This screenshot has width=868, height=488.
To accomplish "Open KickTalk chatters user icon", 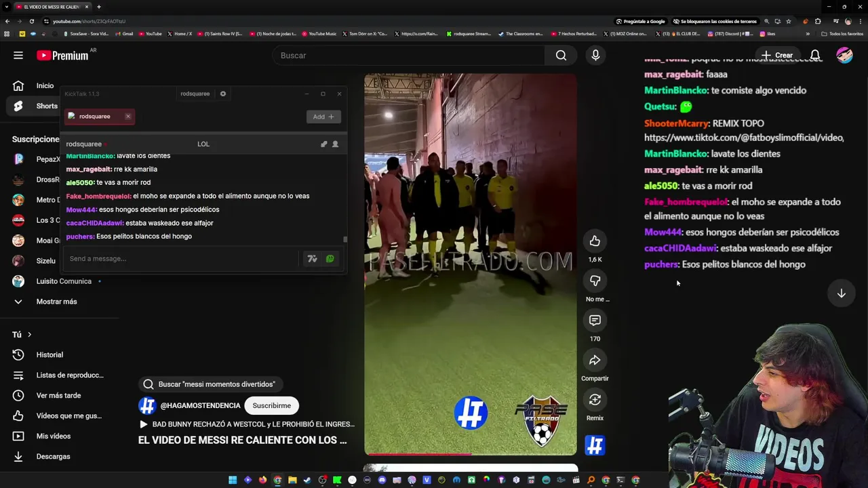I will coord(335,144).
